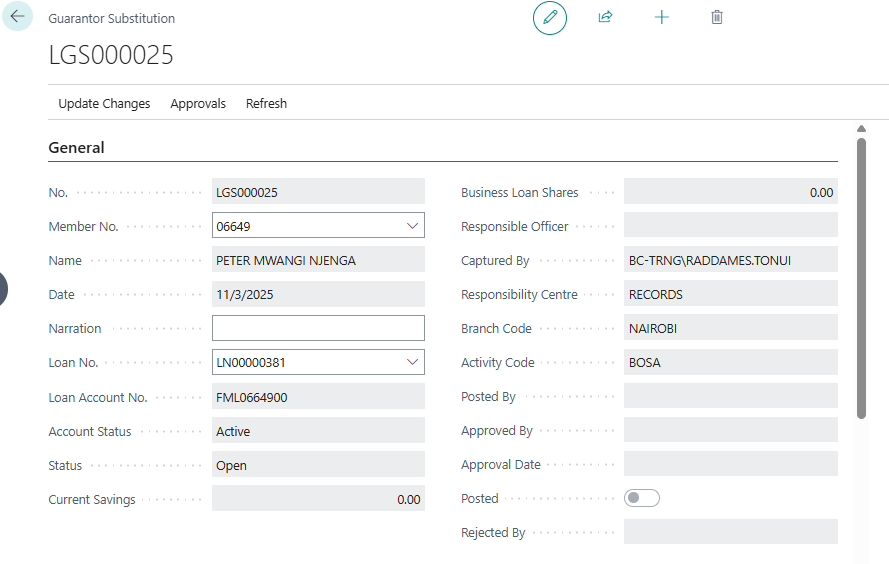Toggle the Posted switch
The image size is (889, 564).
[641, 498]
